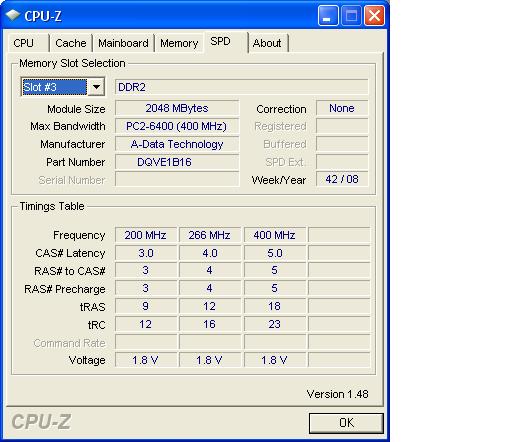Click CAS# Latency value 3.0
The width and height of the screenshot is (512, 442).
[x=146, y=253]
